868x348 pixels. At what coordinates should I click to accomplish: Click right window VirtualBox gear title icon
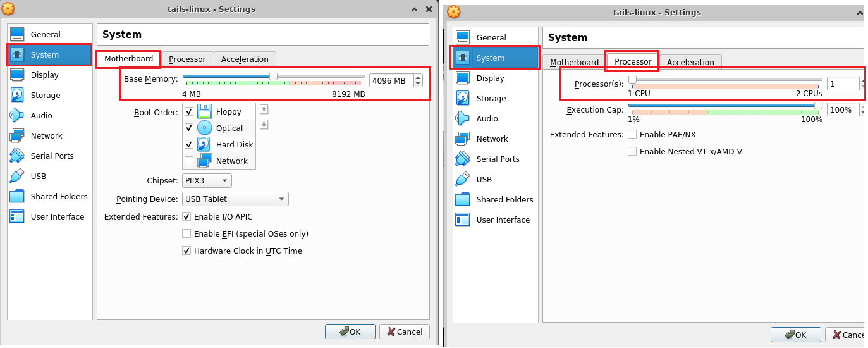point(454,12)
